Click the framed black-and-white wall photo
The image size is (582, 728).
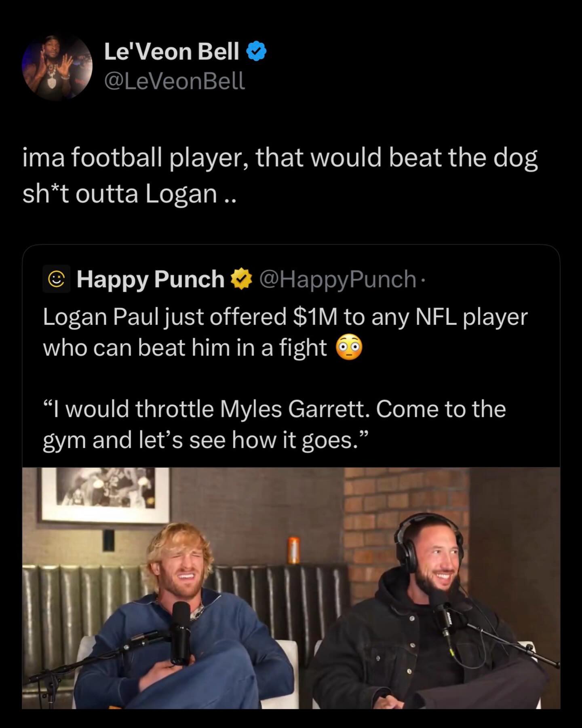pos(105,495)
